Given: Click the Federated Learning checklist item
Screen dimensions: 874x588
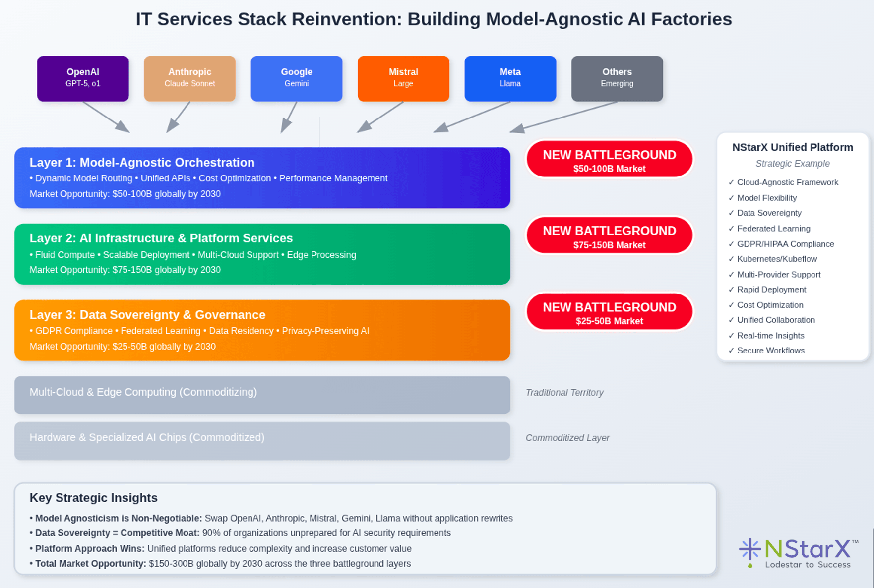Looking at the screenshot, I should pos(769,229).
